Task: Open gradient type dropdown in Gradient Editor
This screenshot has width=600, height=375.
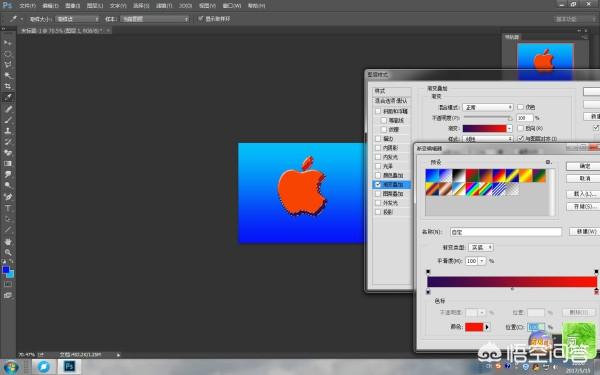Action: [481, 248]
